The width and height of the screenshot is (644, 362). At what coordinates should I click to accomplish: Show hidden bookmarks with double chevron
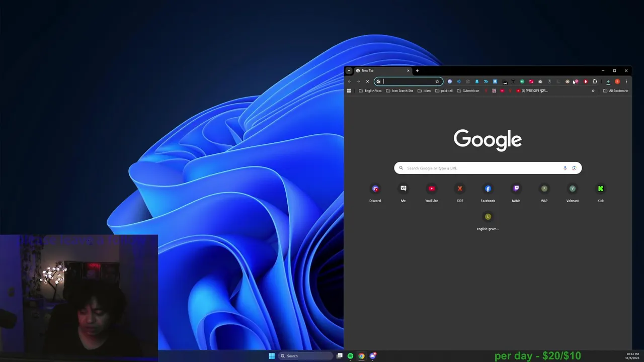(593, 91)
